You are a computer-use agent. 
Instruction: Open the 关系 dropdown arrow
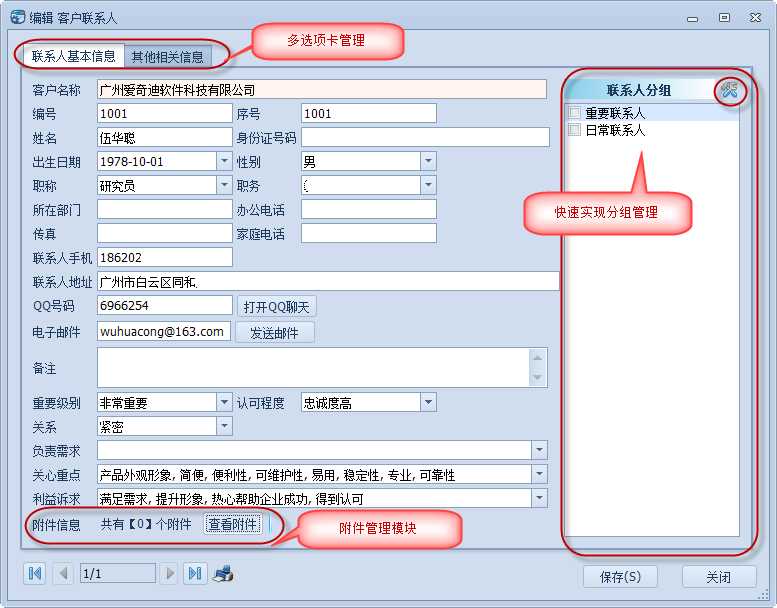224,426
